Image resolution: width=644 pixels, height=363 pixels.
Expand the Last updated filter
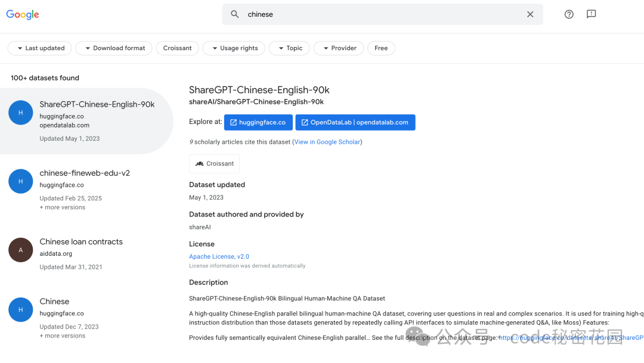pyautogui.click(x=40, y=48)
